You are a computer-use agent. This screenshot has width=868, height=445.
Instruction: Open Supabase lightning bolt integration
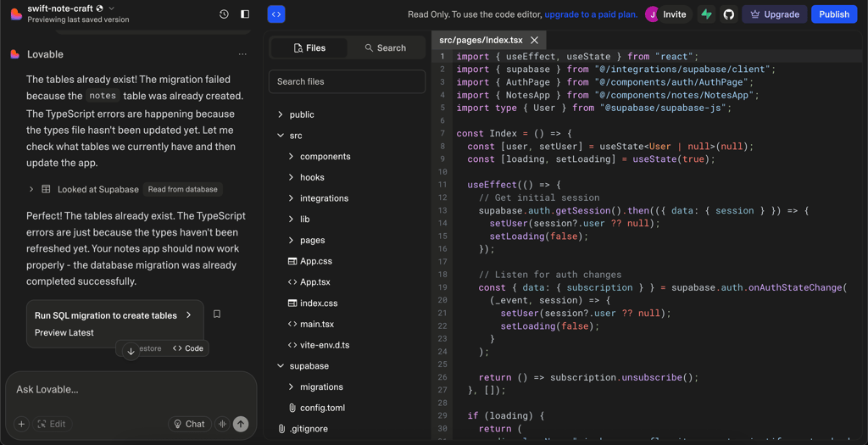(x=706, y=14)
